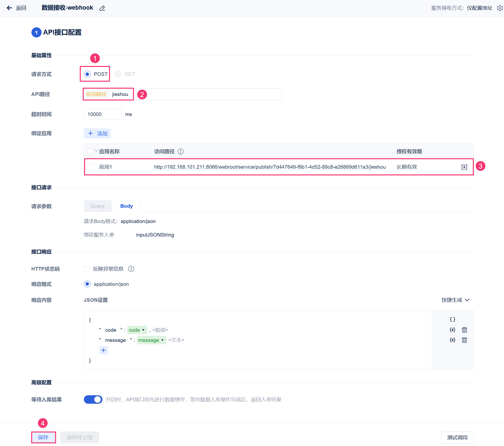The width and height of the screenshot is (504, 446).
Task: Select application/json response format radio
Action: click(87, 284)
